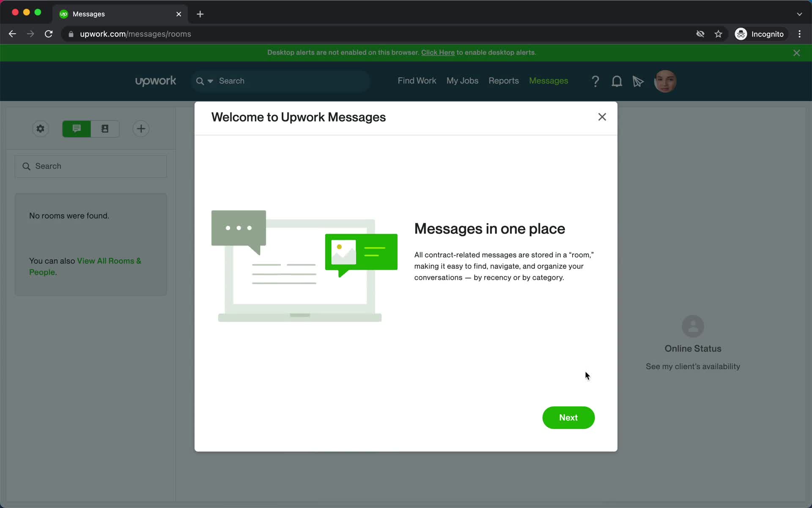Click the Online Status heading

click(693, 349)
